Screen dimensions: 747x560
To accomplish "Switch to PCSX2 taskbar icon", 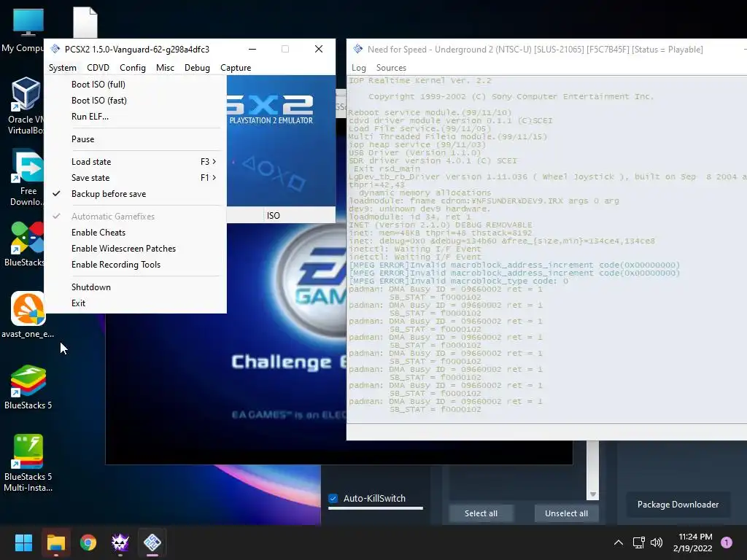I will click(152, 542).
